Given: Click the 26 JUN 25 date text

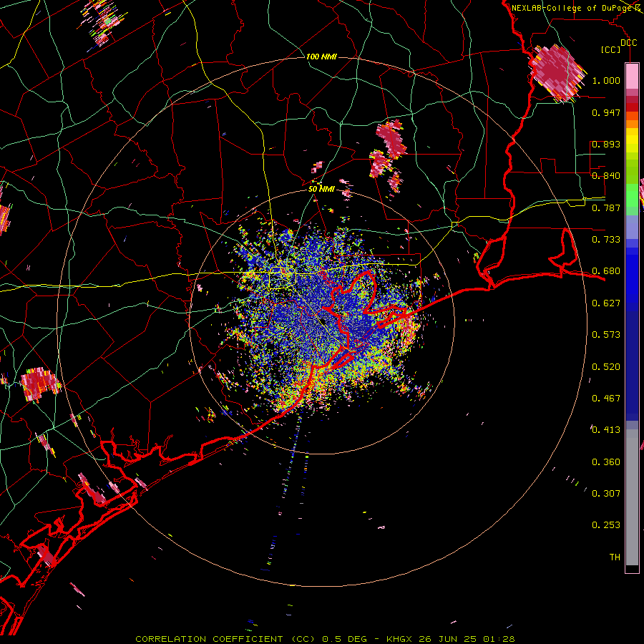Looking at the screenshot, I should (x=447, y=639).
